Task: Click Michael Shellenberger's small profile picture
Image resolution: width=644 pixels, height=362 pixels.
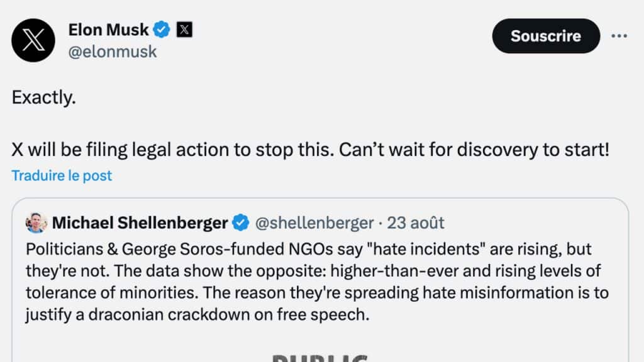Action: (36, 222)
